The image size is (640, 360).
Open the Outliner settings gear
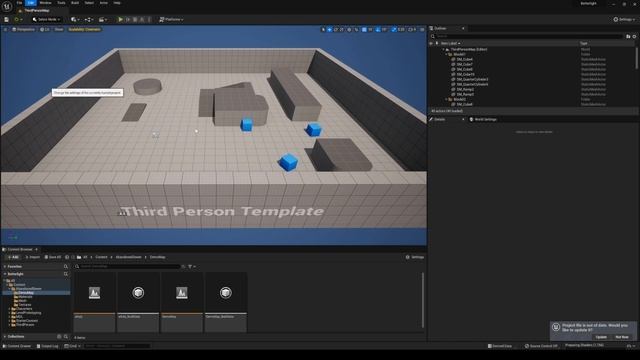tap(634, 36)
